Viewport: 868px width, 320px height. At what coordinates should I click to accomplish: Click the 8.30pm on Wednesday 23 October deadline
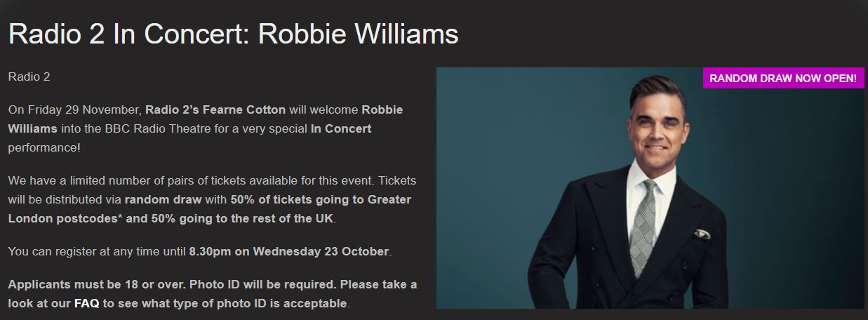pyautogui.click(x=289, y=251)
